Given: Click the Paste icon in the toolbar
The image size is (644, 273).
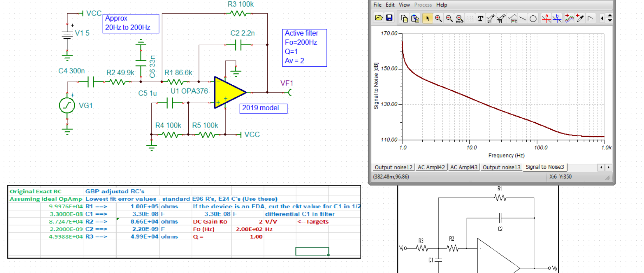Looking at the screenshot, I should 415,18.
